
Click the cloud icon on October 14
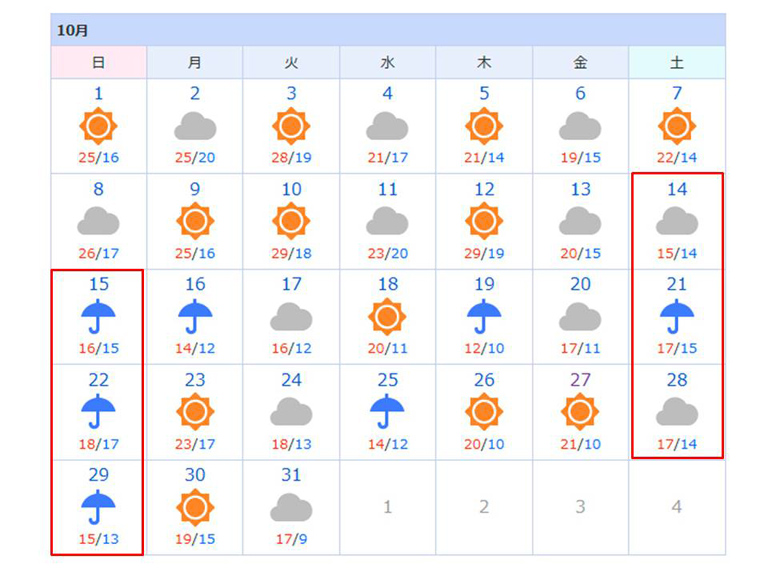(677, 221)
